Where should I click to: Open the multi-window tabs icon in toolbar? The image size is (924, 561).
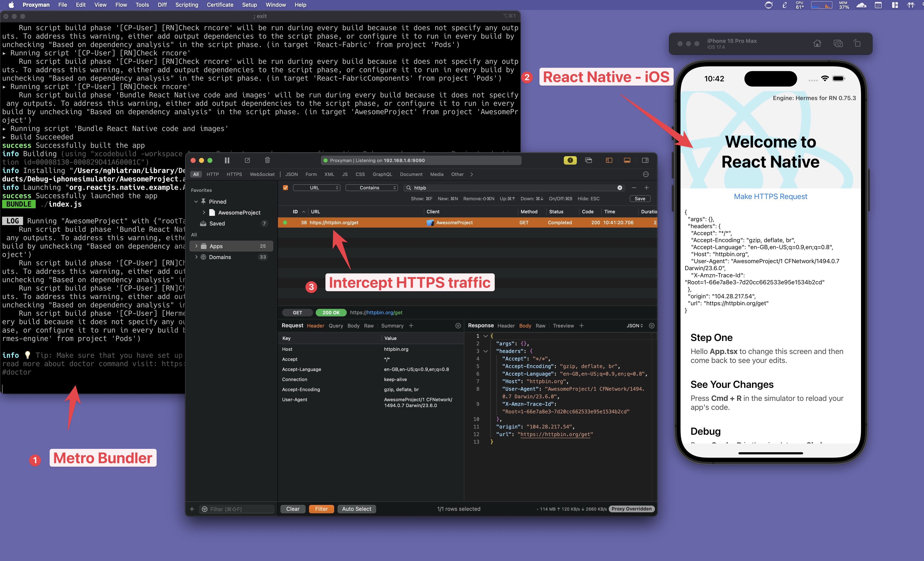(588, 160)
